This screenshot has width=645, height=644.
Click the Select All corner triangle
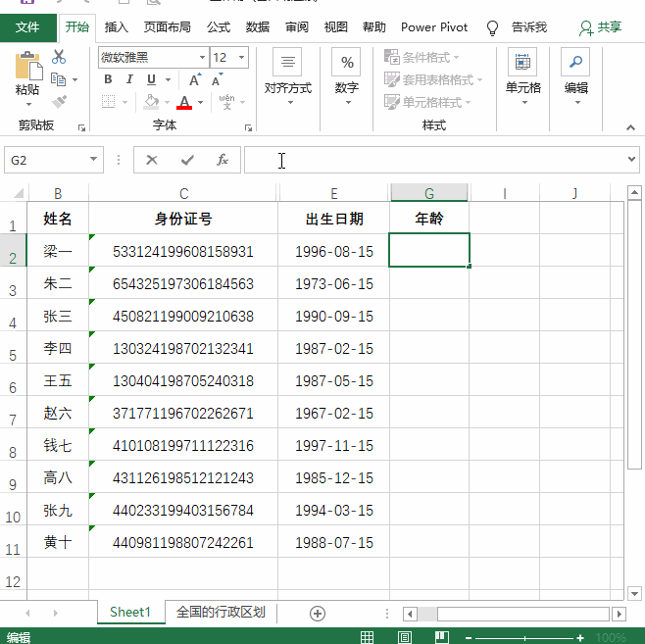coord(18,192)
